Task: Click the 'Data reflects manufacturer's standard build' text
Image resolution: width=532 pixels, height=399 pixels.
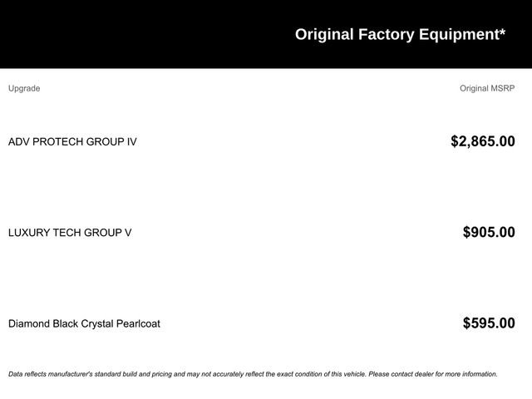Action: pos(83,374)
